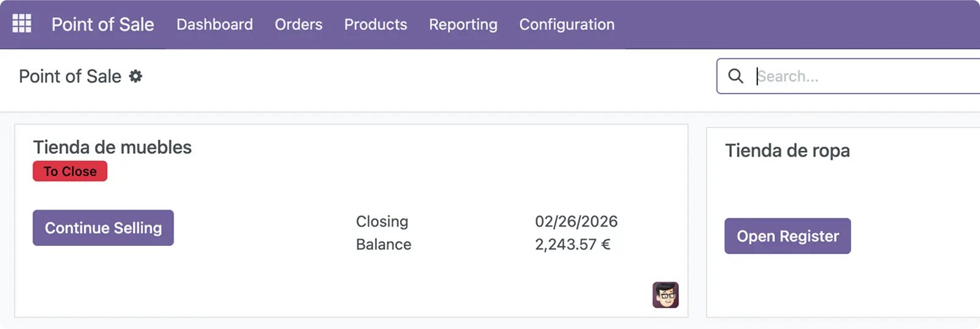Expand the Configuration menu
Screen dimensions: 980x329
pos(567,24)
